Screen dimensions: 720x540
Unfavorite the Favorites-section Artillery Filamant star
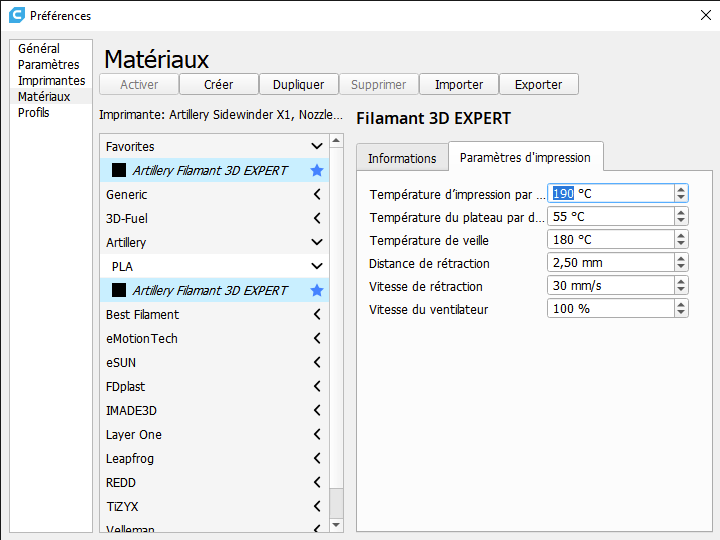pyautogui.click(x=317, y=170)
